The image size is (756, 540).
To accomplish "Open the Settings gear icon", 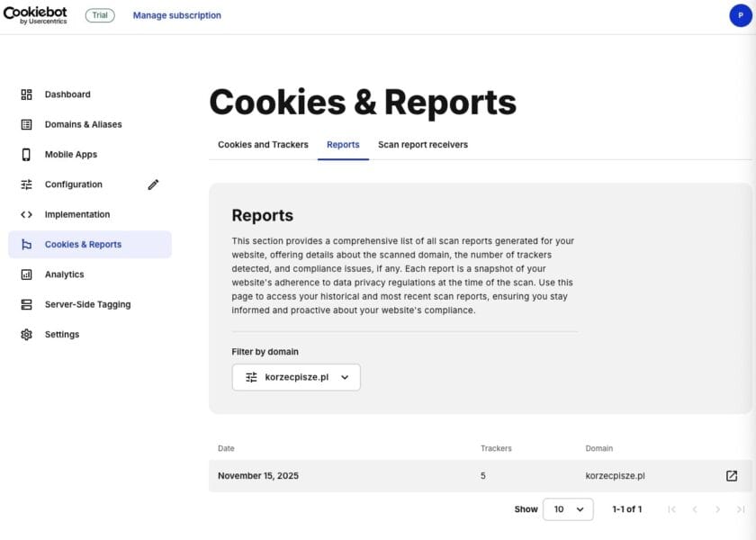I will [x=26, y=334].
